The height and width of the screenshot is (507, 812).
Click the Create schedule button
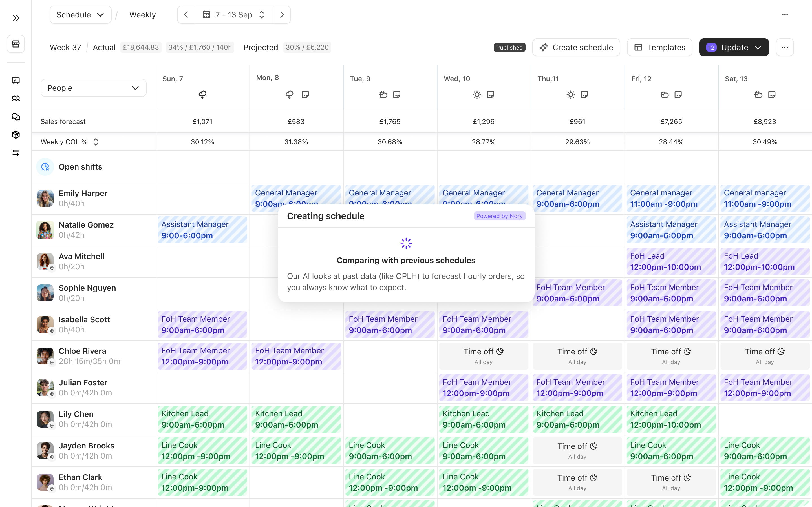(576, 48)
